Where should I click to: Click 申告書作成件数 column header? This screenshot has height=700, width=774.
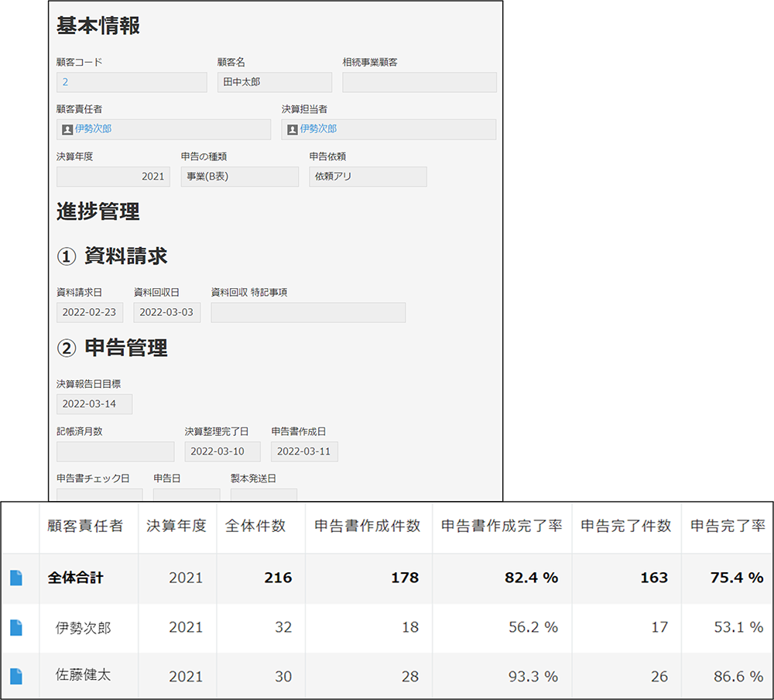tap(367, 526)
